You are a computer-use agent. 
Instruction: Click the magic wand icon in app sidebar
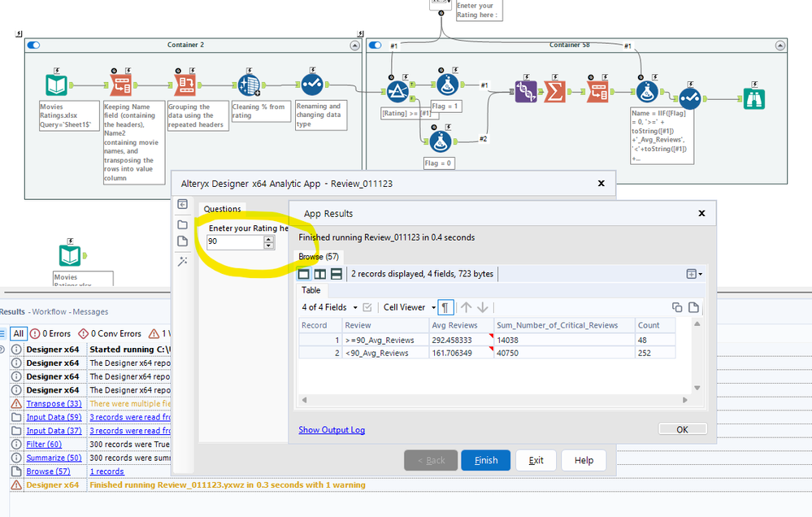point(183,261)
